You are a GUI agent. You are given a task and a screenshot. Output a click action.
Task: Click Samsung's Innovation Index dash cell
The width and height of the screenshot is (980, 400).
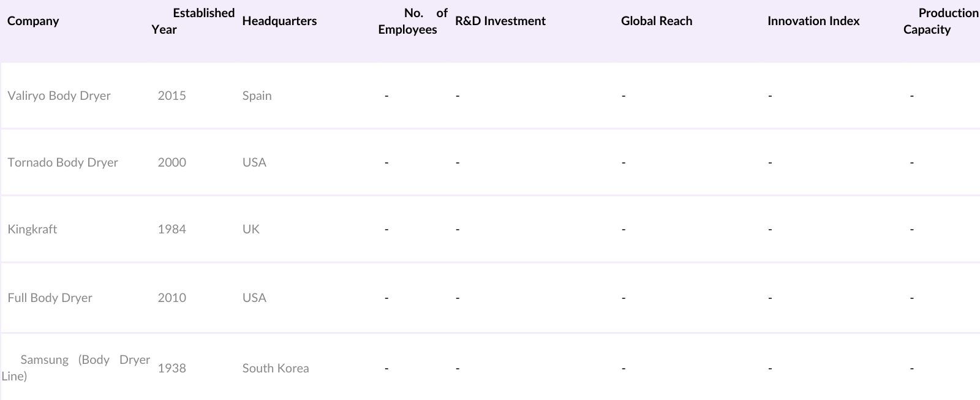click(x=770, y=368)
